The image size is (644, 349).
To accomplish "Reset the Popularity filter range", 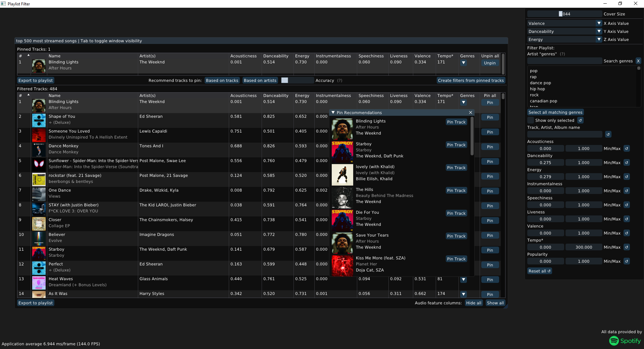I will click(x=627, y=261).
